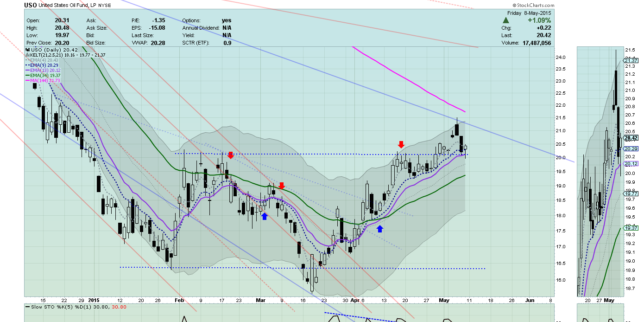Click the red down arrow above mid-April candles
The image size is (644, 322).
401,145
